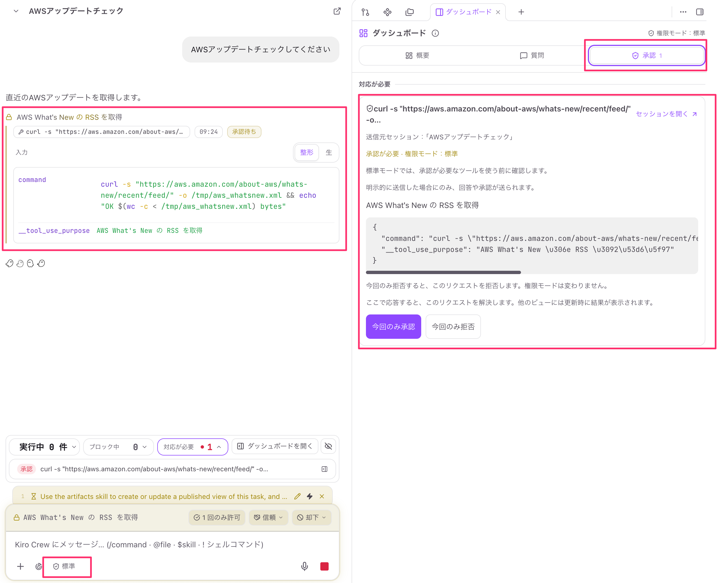The image size is (728, 583).
Task: Click the first ghost mascot icon
Action: pyautogui.click(x=9, y=263)
